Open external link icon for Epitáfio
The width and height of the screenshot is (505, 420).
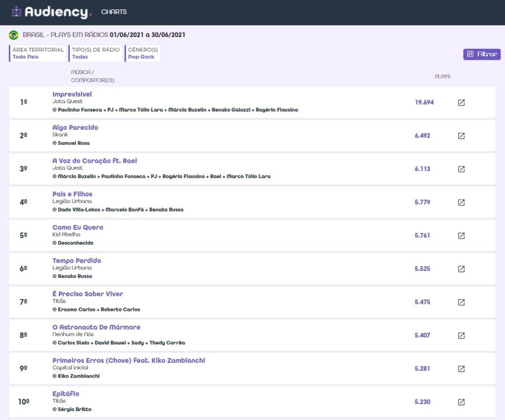(461, 402)
